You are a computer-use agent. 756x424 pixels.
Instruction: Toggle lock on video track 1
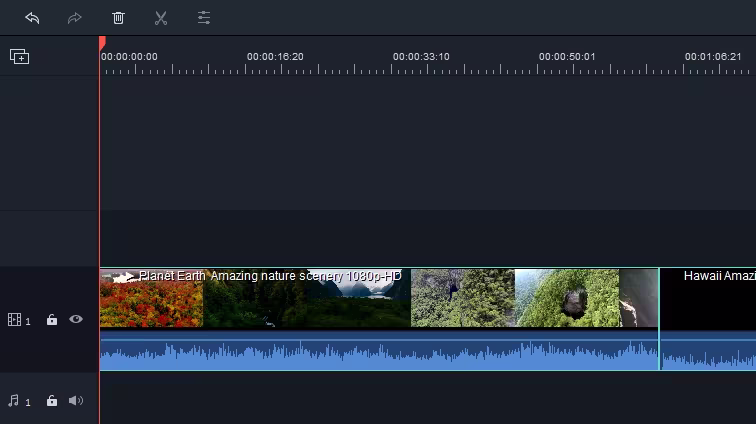pos(52,319)
